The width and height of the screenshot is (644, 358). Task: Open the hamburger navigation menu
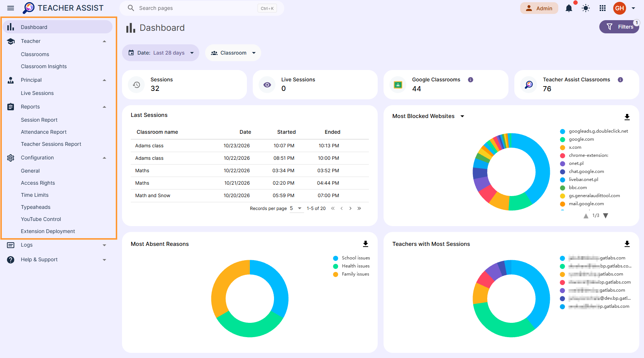point(11,8)
